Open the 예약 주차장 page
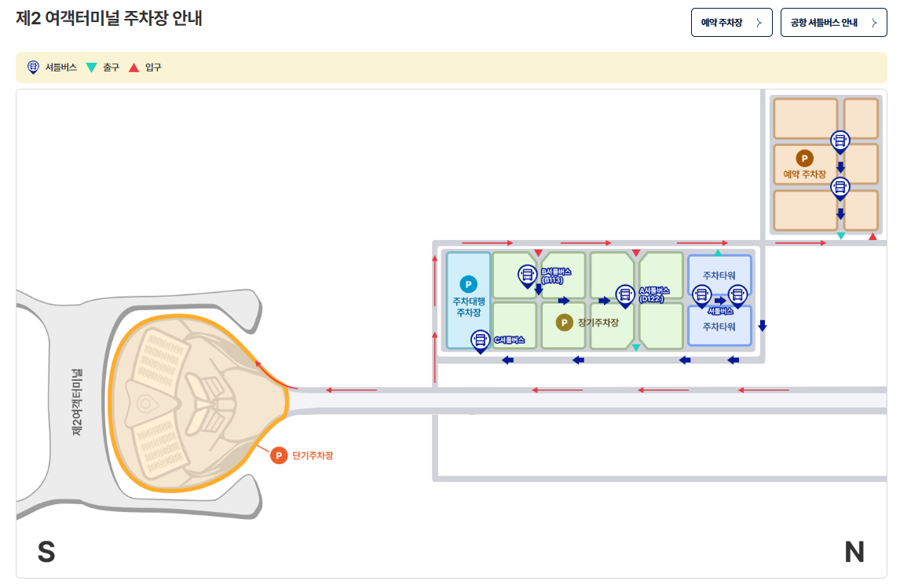 point(731,22)
